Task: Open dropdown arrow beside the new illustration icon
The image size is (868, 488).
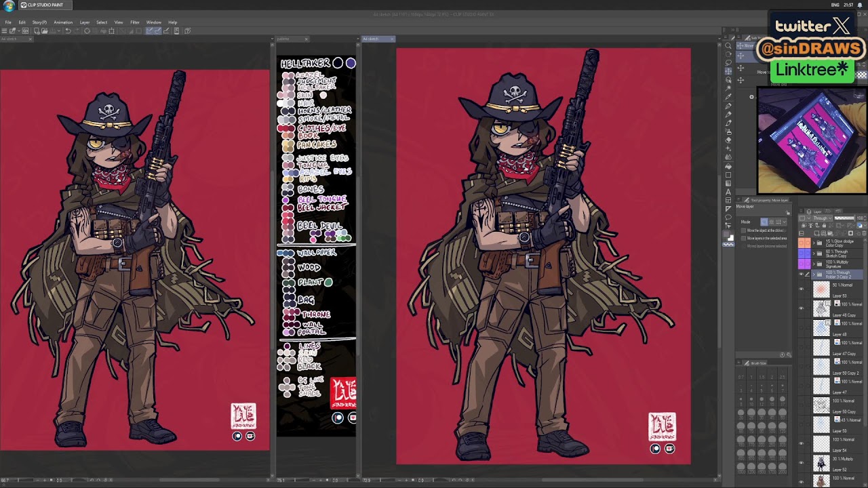Action: pos(19,30)
